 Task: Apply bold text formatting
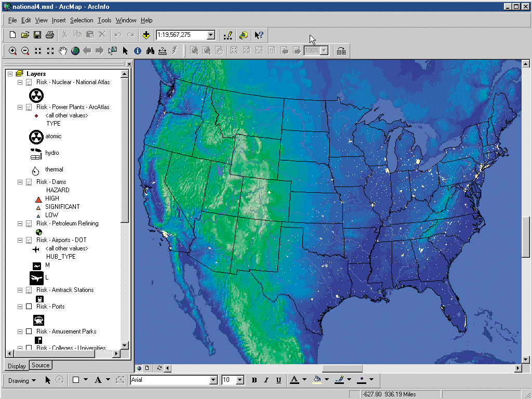pyautogui.click(x=254, y=380)
